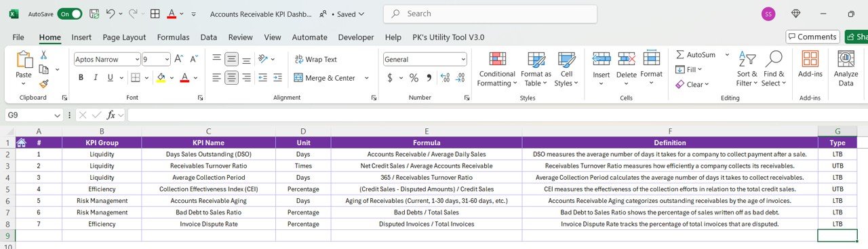Apply yellow fill color bucket

click(x=161, y=78)
